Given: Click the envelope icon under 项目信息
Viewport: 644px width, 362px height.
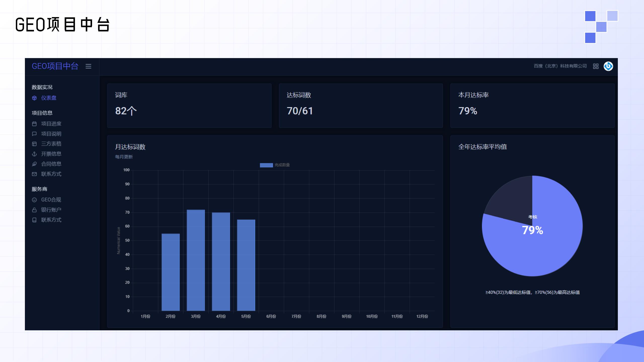Looking at the screenshot, I should click(34, 174).
